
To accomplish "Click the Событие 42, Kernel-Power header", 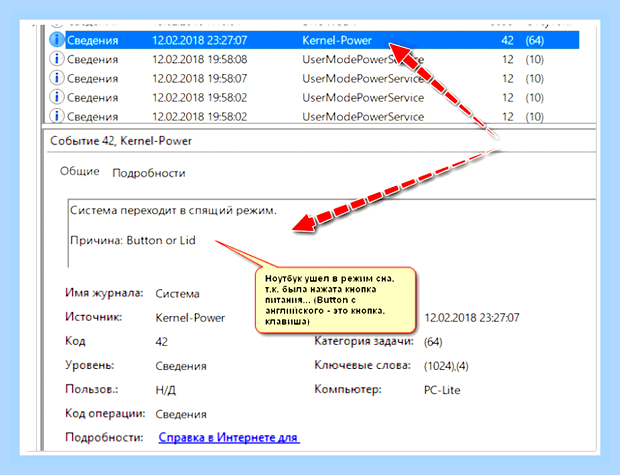I will pos(121,141).
